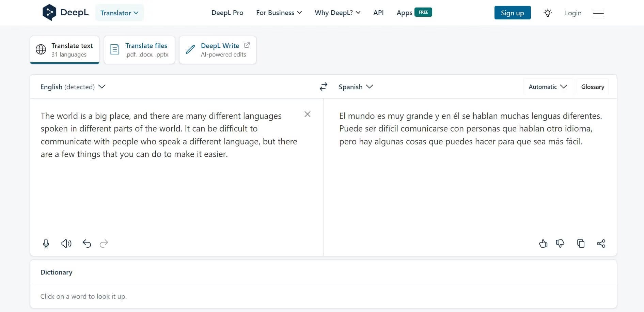
Task: Expand the Automatic formality dropdown
Action: point(548,87)
